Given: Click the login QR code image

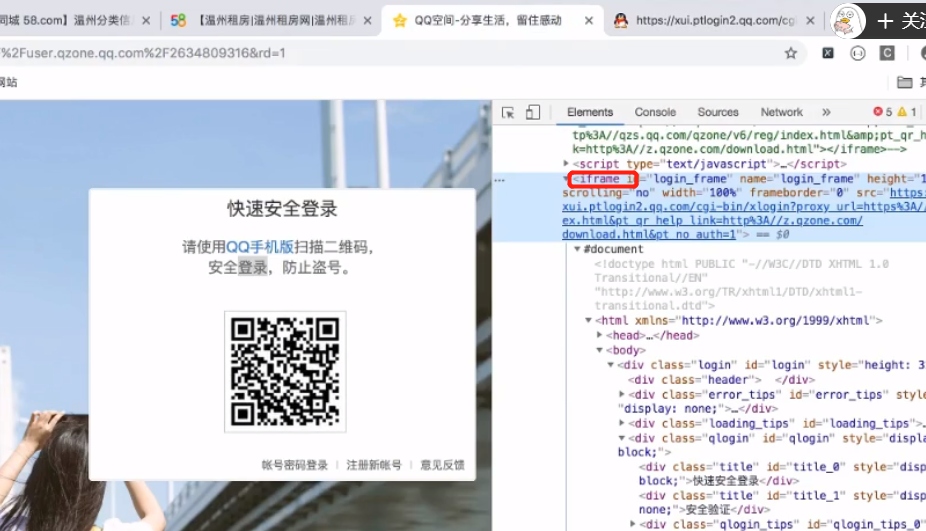Looking at the screenshot, I should click(285, 372).
